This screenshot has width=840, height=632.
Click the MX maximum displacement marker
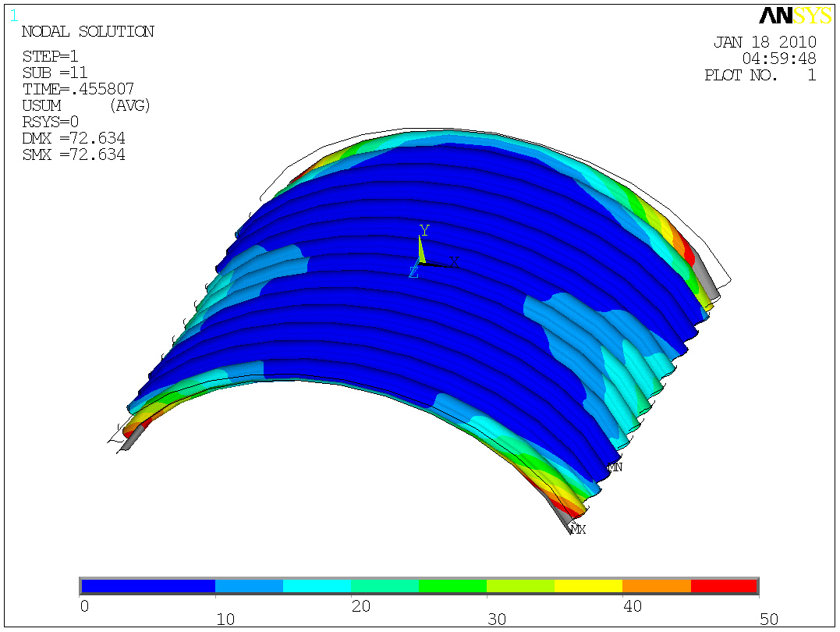(x=578, y=530)
